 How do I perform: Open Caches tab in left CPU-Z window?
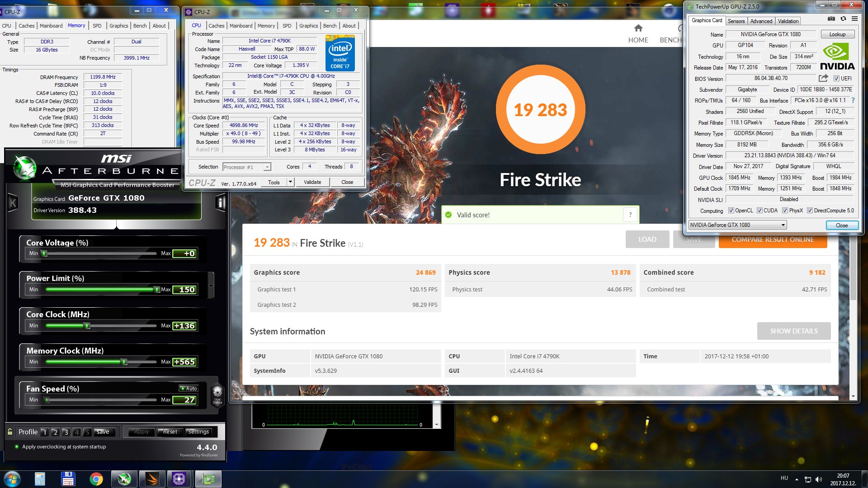coord(26,26)
